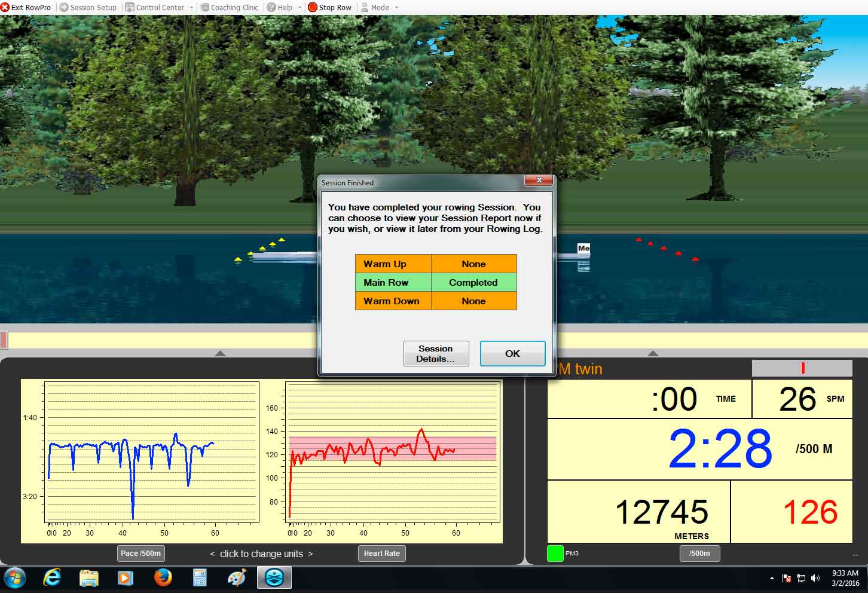This screenshot has width=868, height=593.
Task: Click the RowPro taskbar icon
Action: click(x=274, y=577)
